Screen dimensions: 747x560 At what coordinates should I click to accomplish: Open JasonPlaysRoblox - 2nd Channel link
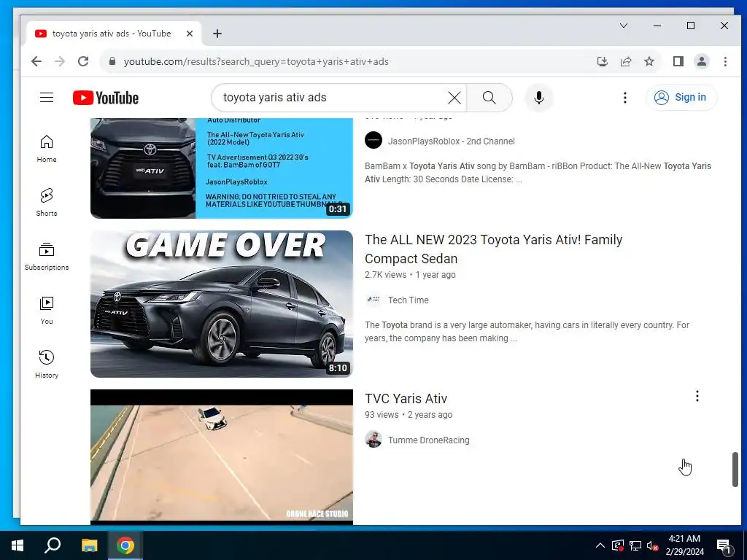[451, 141]
